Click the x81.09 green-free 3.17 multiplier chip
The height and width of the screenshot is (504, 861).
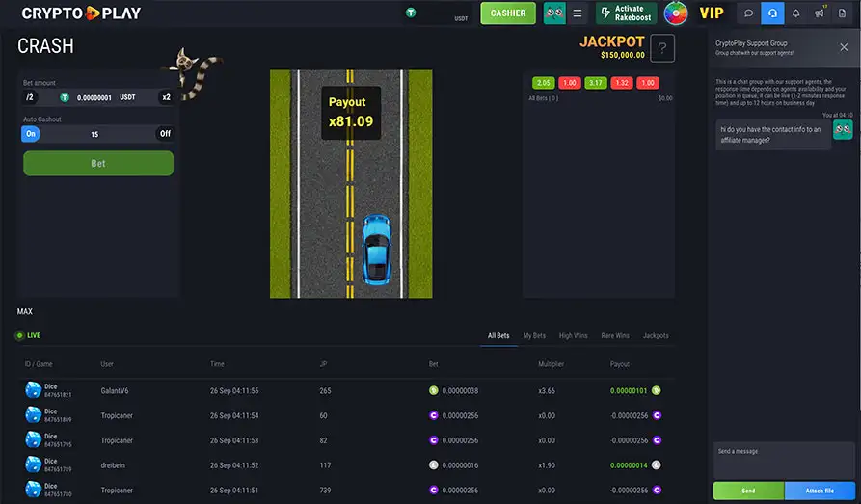[596, 83]
